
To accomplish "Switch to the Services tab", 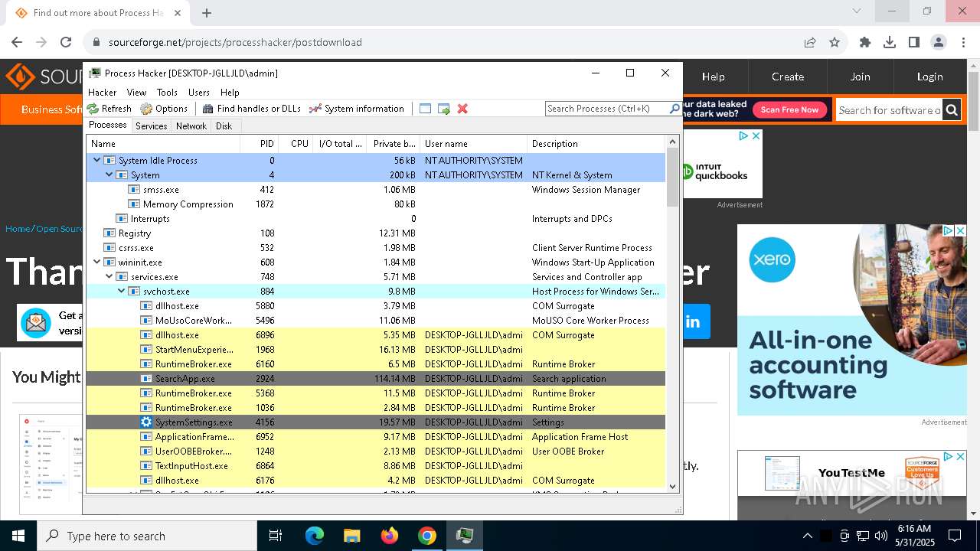I will (152, 126).
